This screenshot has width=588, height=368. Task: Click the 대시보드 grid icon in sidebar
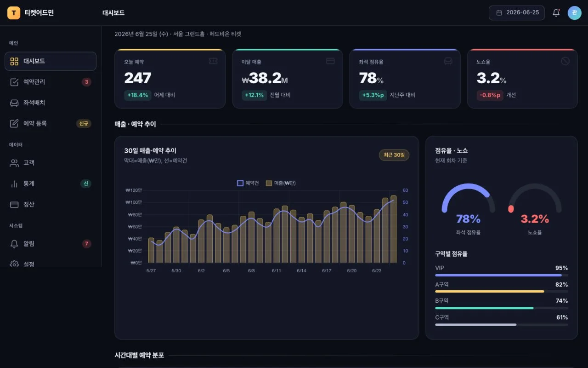pyautogui.click(x=14, y=61)
